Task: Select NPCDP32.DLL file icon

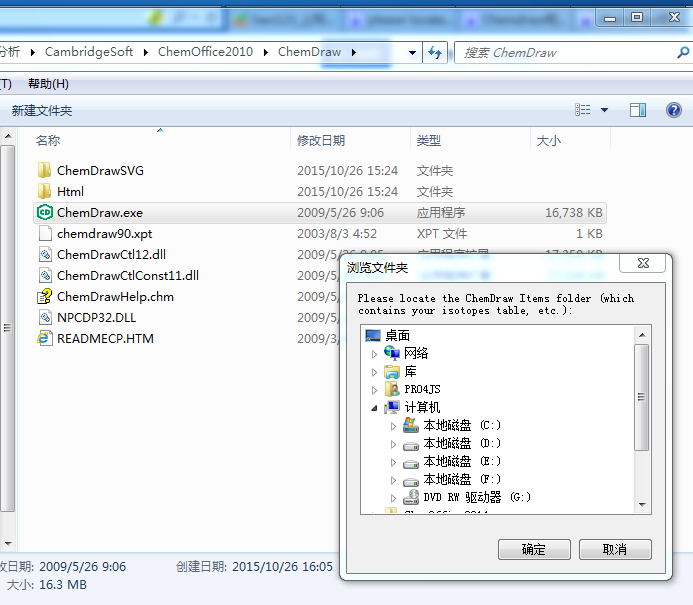Action: click(x=45, y=317)
